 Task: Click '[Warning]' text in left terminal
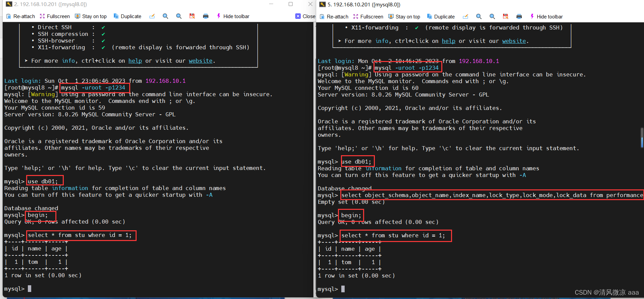click(43, 94)
